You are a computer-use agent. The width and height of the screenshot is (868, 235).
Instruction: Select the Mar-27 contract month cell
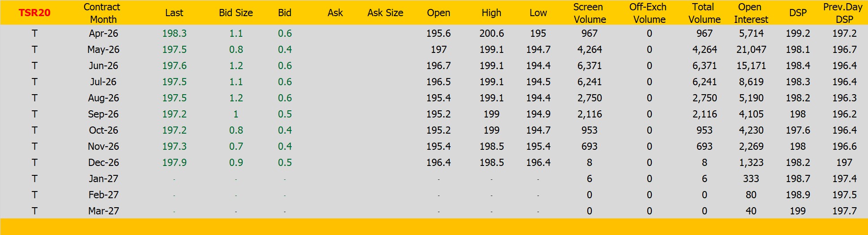pos(103,211)
